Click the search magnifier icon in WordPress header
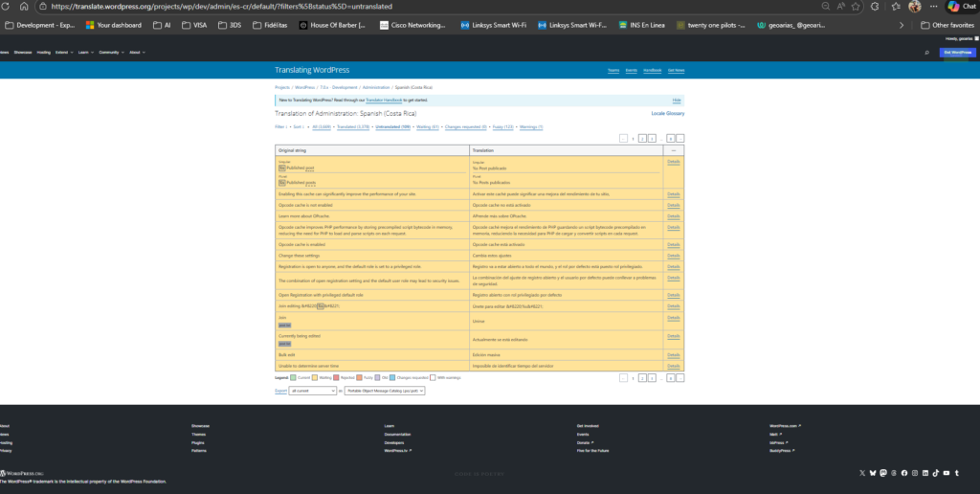 pyautogui.click(x=926, y=53)
